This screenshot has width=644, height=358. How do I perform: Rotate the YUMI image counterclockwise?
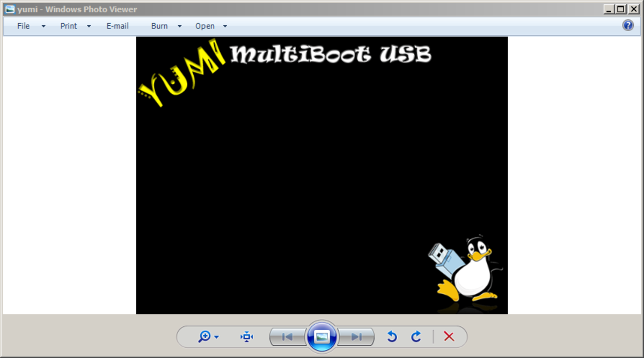[x=391, y=337]
